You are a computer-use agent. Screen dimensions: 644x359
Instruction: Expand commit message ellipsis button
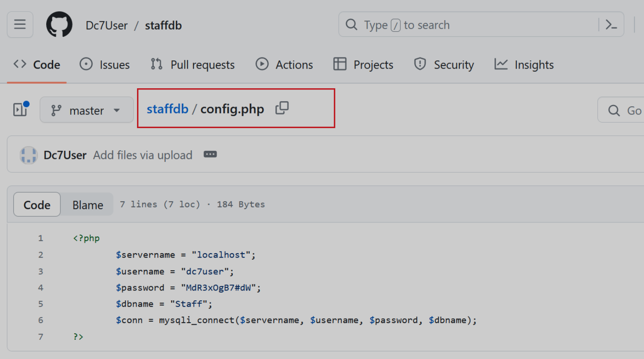[x=210, y=155]
